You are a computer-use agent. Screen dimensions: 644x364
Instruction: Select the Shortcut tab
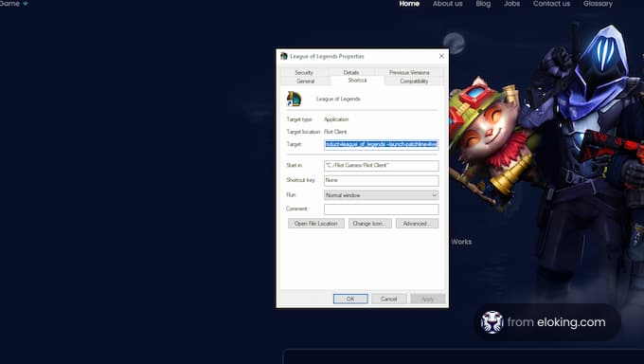pyautogui.click(x=357, y=81)
